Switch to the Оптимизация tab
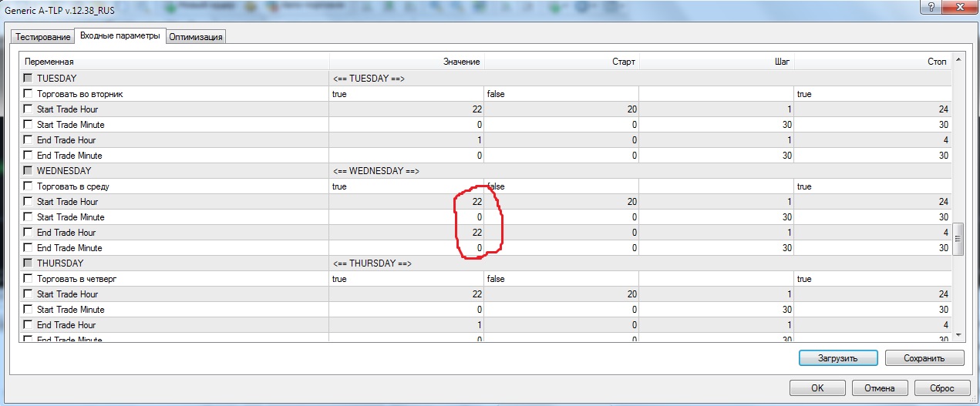The height and width of the screenshot is (406, 980). pos(195,36)
